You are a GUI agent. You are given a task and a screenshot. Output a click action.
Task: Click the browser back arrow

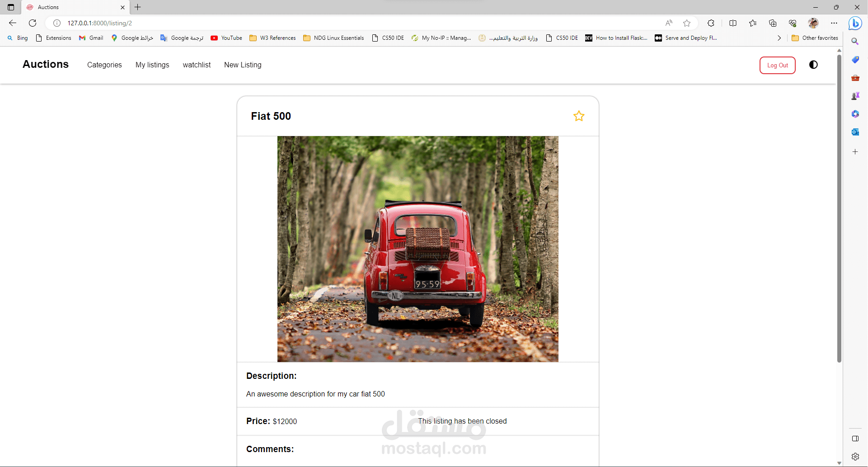point(13,23)
